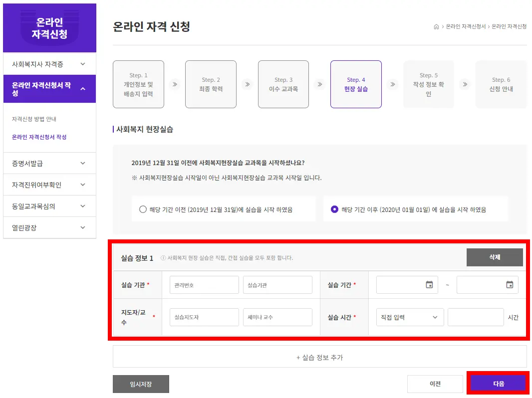This screenshot has height=398, width=532.
Task: Go to Step. 5 작성 정보 확인
Action: (429, 84)
